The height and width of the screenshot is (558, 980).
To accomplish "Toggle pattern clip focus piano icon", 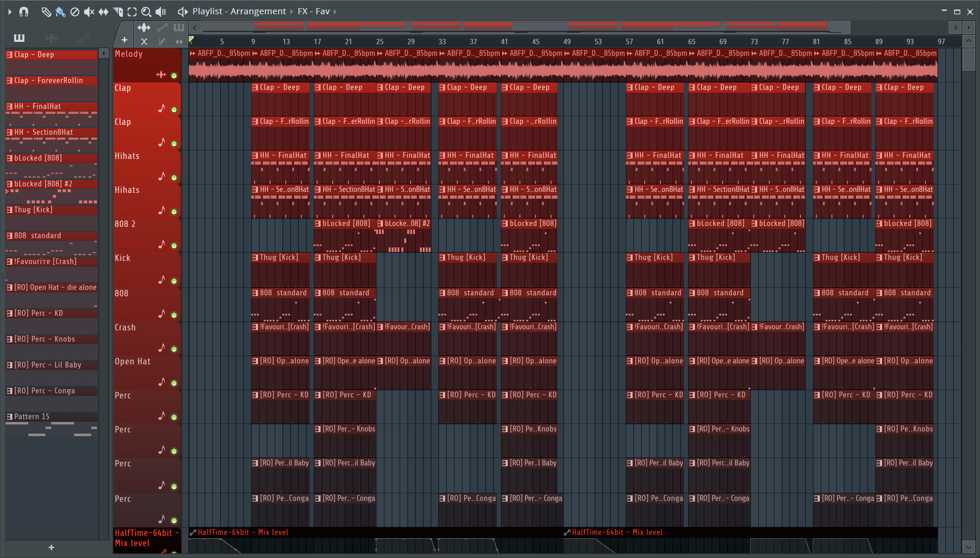I will (x=179, y=28).
